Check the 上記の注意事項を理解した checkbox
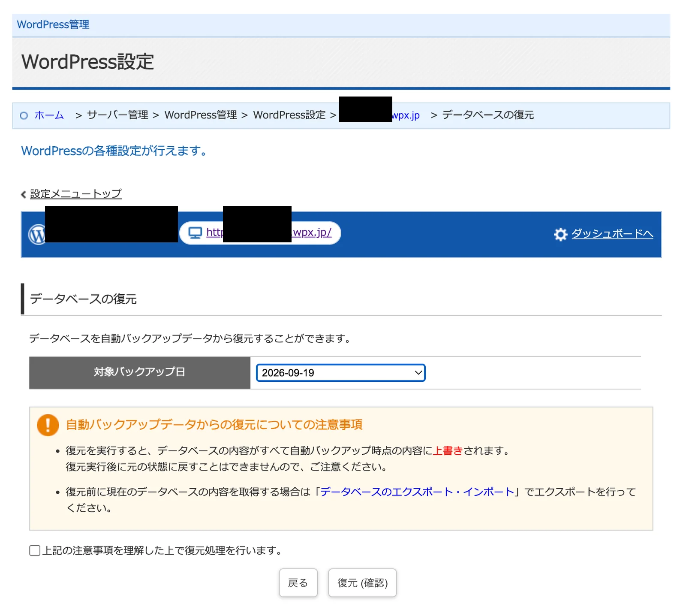 (x=35, y=550)
